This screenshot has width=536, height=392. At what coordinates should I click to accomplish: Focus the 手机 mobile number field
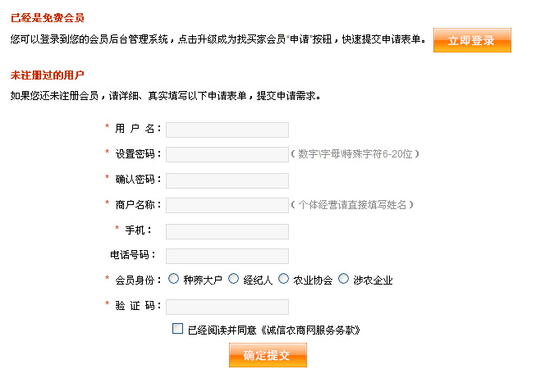pyautogui.click(x=227, y=231)
